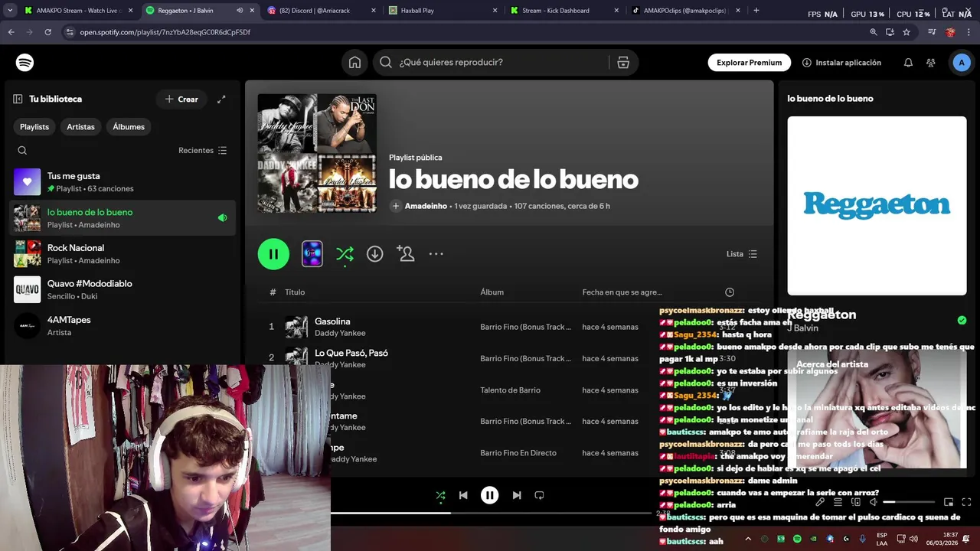Open a new Chrome tab
Screen dimensions: 980x551
pyautogui.click(x=756, y=11)
